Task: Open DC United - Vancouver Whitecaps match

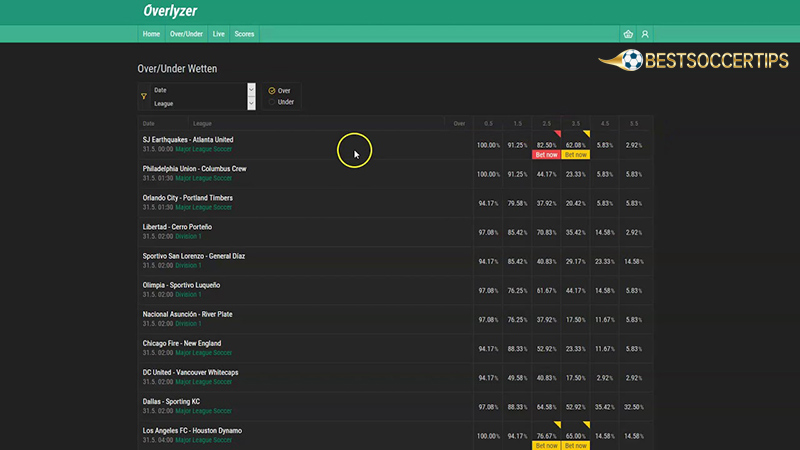Action: click(190, 372)
